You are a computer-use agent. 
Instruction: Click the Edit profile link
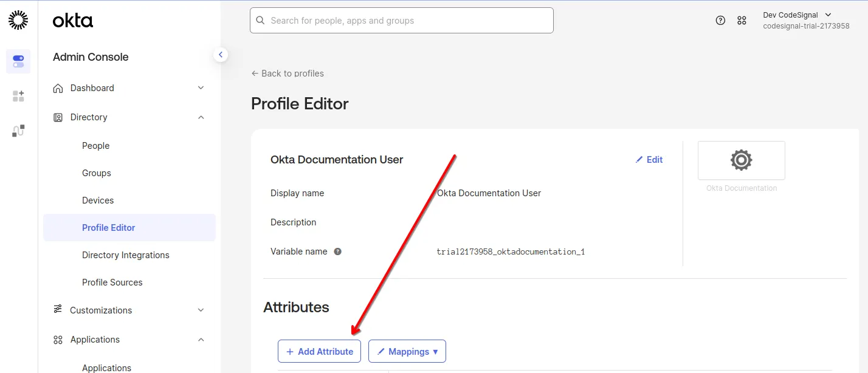(649, 160)
